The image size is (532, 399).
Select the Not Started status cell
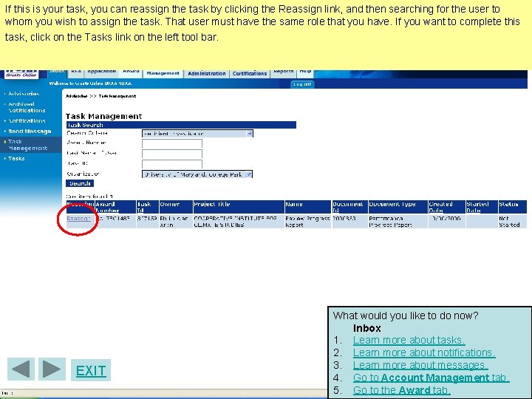click(512, 222)
